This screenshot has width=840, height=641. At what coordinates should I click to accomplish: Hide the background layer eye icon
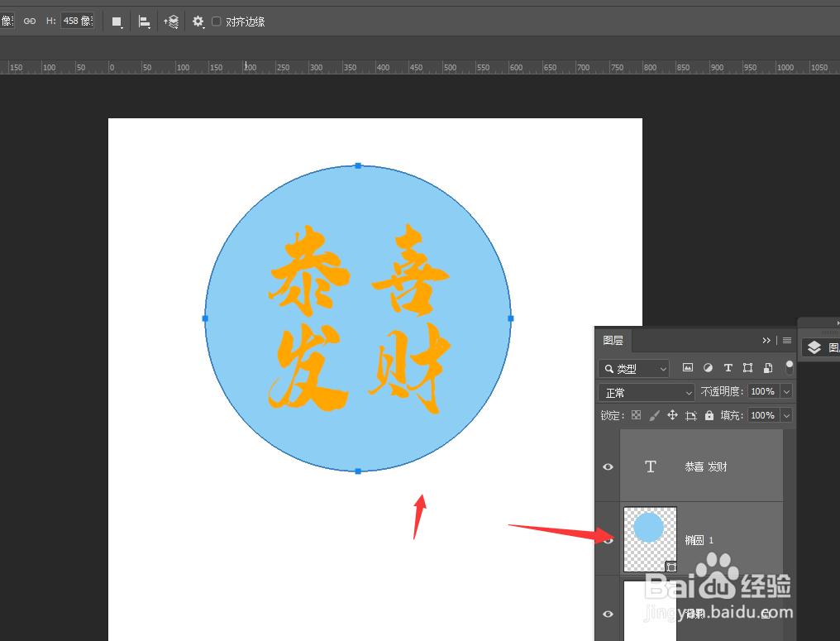coord(608,614)
